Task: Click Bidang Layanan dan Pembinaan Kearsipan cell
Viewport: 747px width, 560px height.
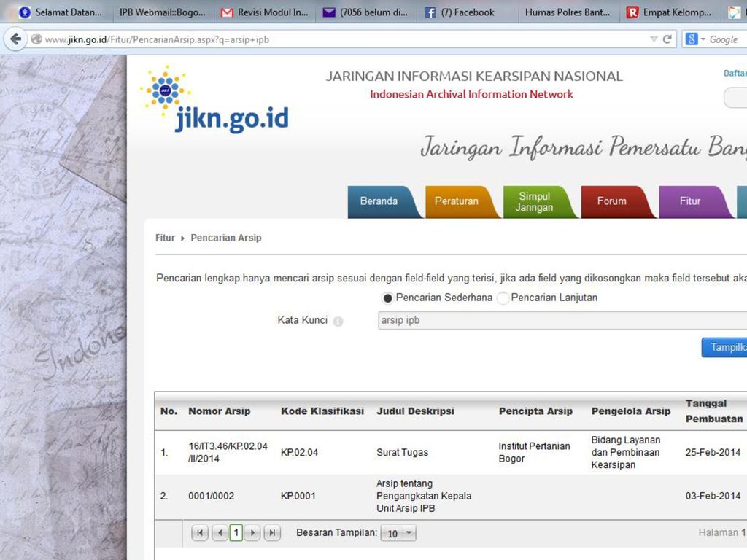Action: point(625,452)
